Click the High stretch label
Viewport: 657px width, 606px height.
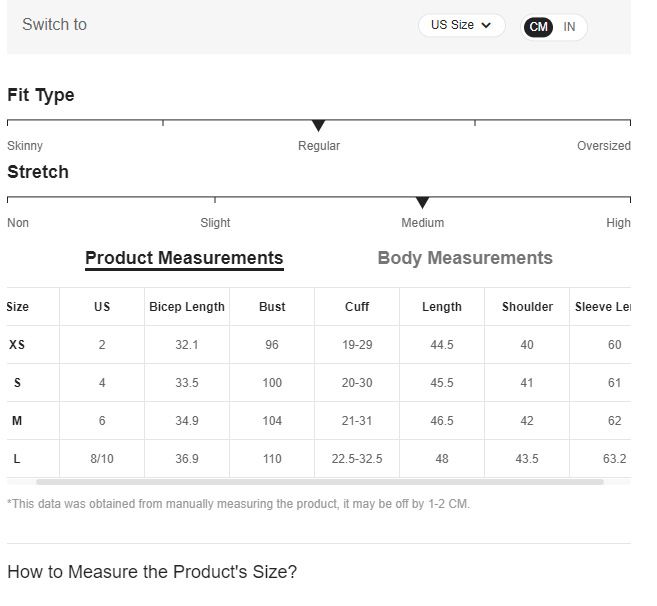click(x=618, y=223)
